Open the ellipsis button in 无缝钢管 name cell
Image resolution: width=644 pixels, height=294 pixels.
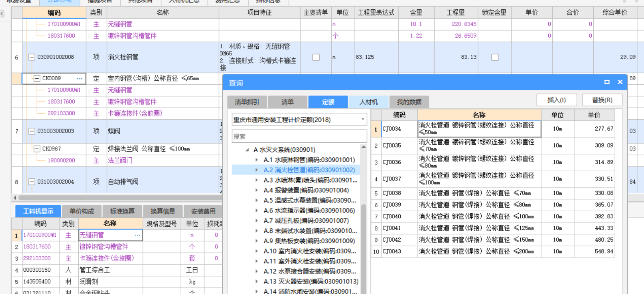(137, 235)
